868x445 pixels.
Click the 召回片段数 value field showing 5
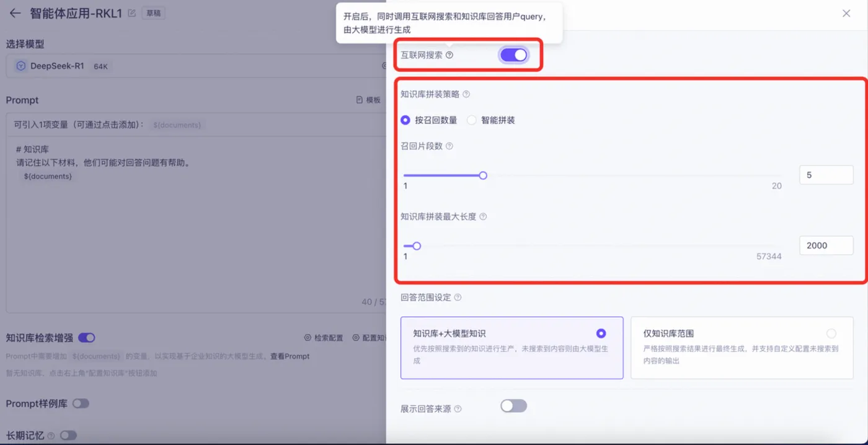826,175
